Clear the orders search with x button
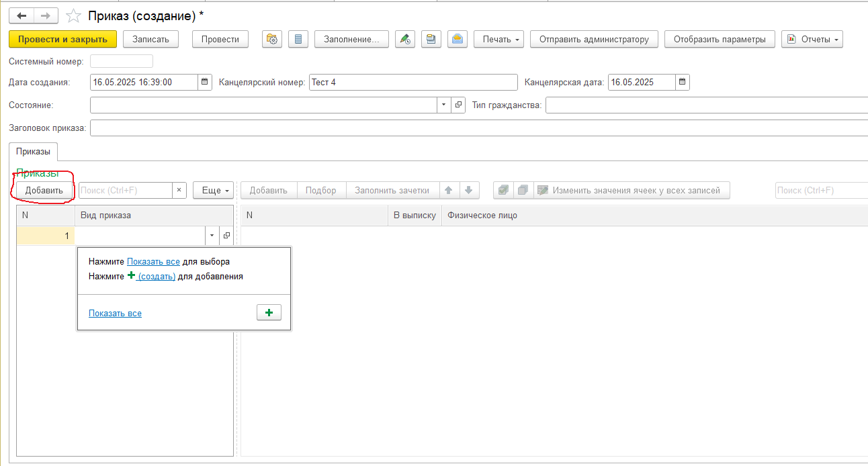The image size is (868, 466). tap(179, 191)
